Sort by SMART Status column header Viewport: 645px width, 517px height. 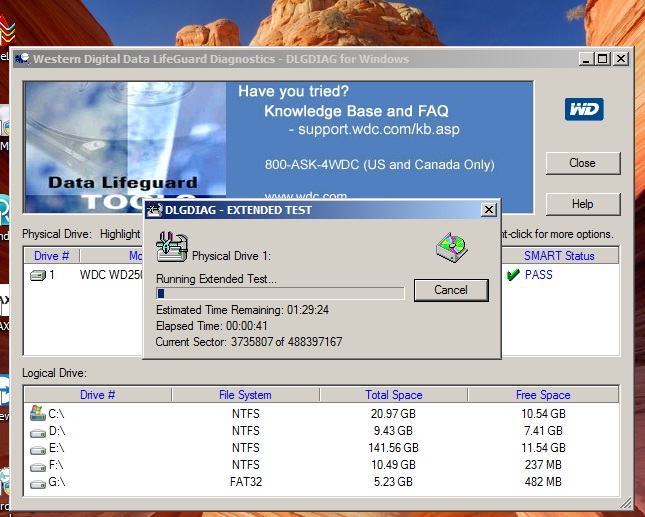559,256
